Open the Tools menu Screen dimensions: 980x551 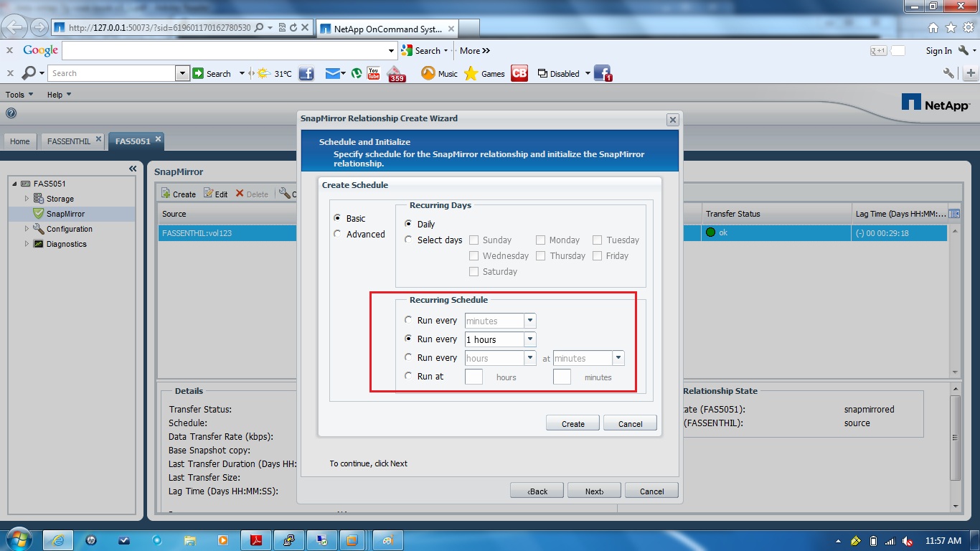17,94
